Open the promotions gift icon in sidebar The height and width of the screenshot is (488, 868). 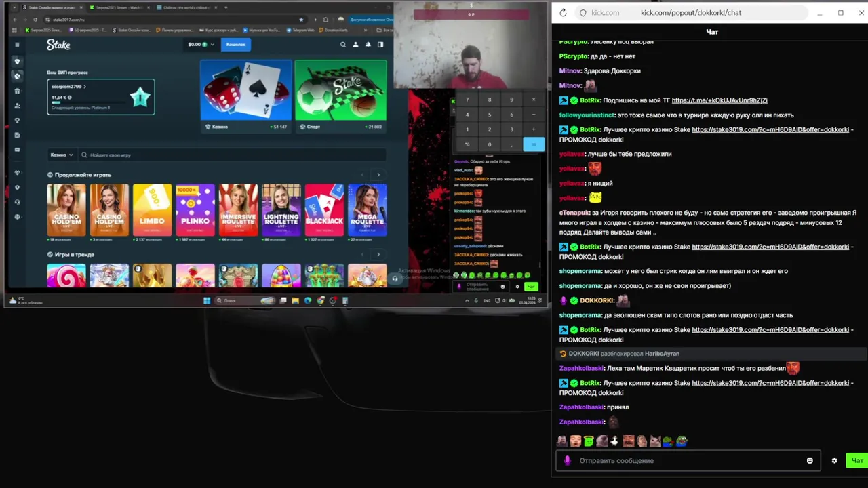pyautogui.click(x=17, y=91)
